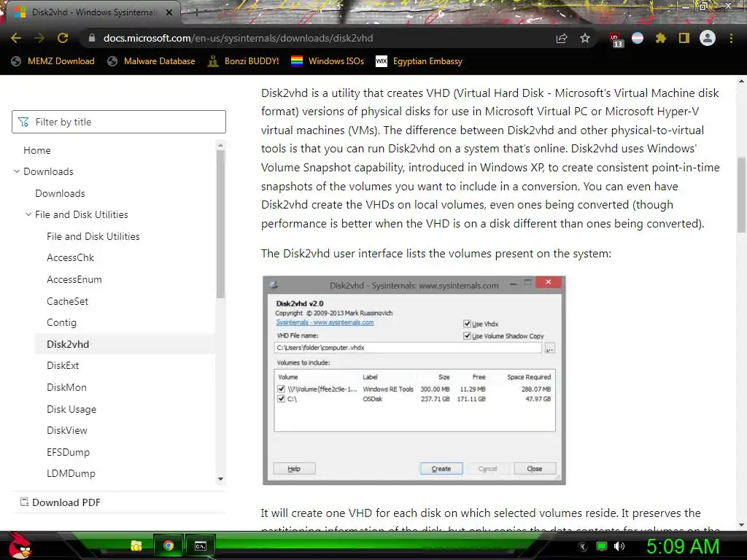Open AccessEnum page
Viewport: 747px width, 560px height.
click(x=74, y=279)
